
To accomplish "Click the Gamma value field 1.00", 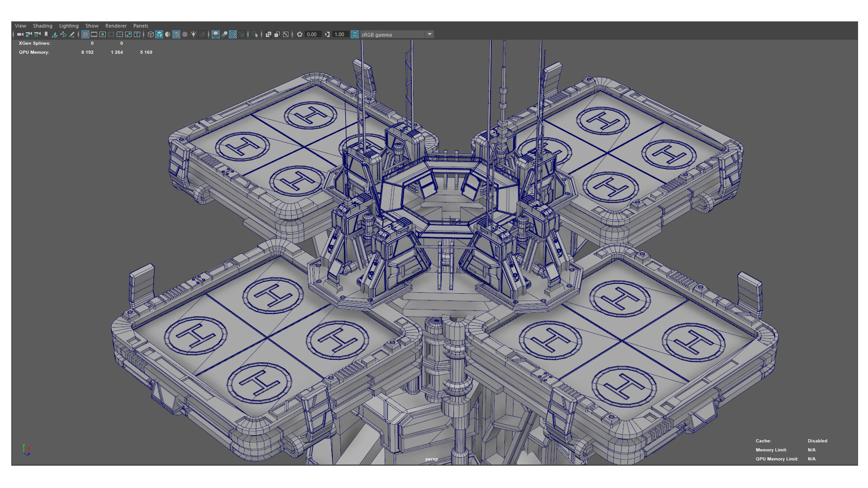I will pyautogui.click(x=340, y=34).
